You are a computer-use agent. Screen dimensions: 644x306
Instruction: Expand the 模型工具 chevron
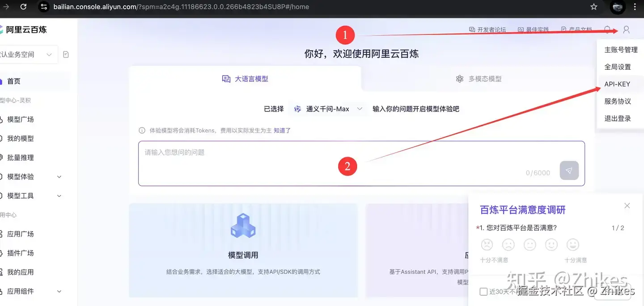[59, 195]
